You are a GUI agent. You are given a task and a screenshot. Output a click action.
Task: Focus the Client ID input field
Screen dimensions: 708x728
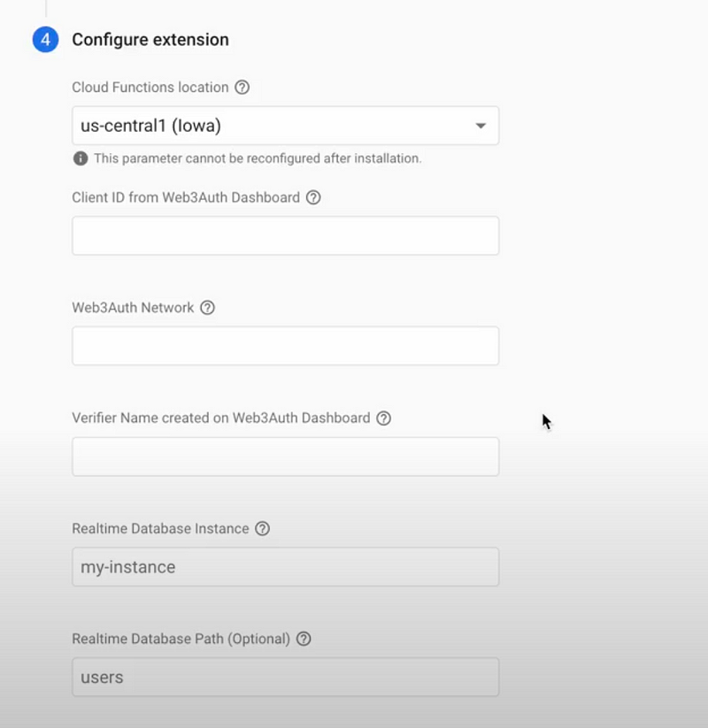[x=286, y=235]
